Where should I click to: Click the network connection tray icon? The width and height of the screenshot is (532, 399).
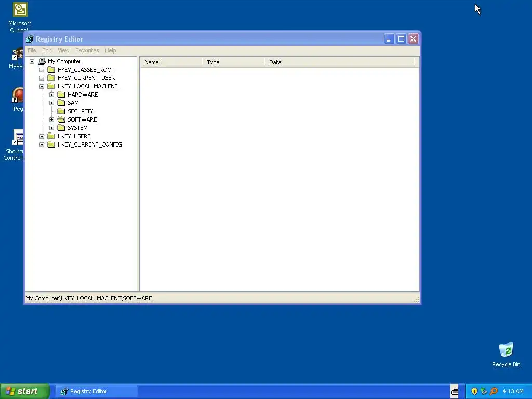(x=484, y=391)
